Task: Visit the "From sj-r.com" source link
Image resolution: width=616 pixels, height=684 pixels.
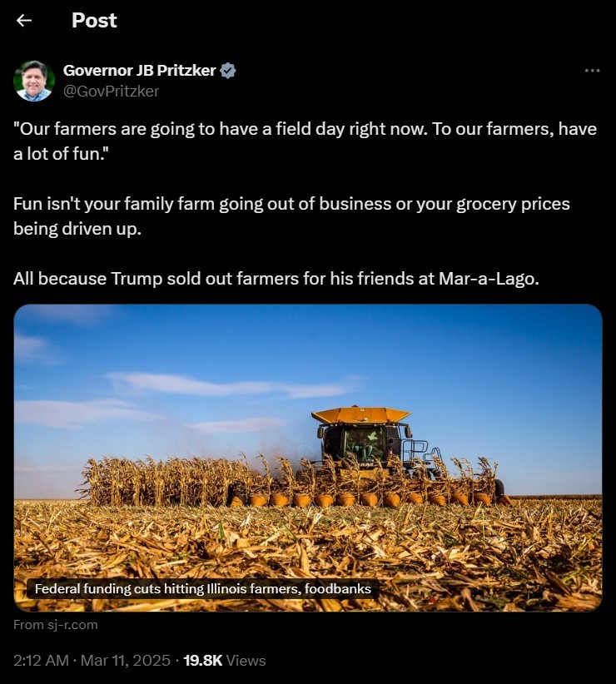Action: click(x=56, y=625)
